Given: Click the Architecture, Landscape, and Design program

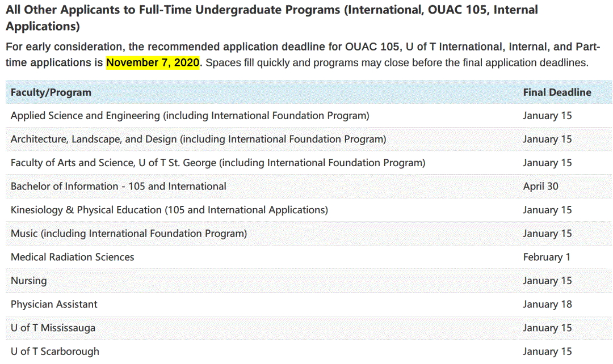Looking at the screenshot, I should tap(198, 139).
